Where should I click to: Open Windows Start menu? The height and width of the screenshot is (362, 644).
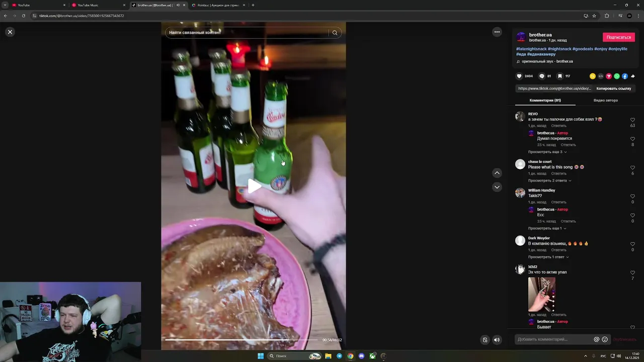[261, 356]
